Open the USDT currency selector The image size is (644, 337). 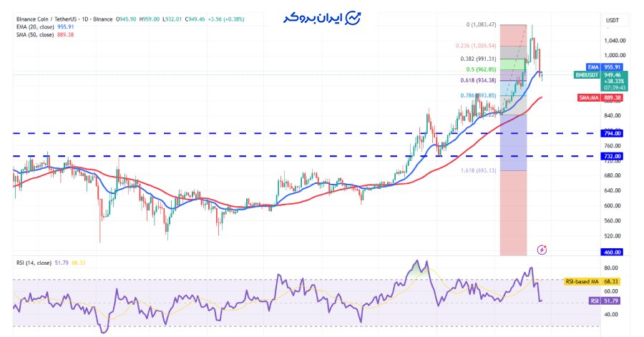tap(613, 20)
